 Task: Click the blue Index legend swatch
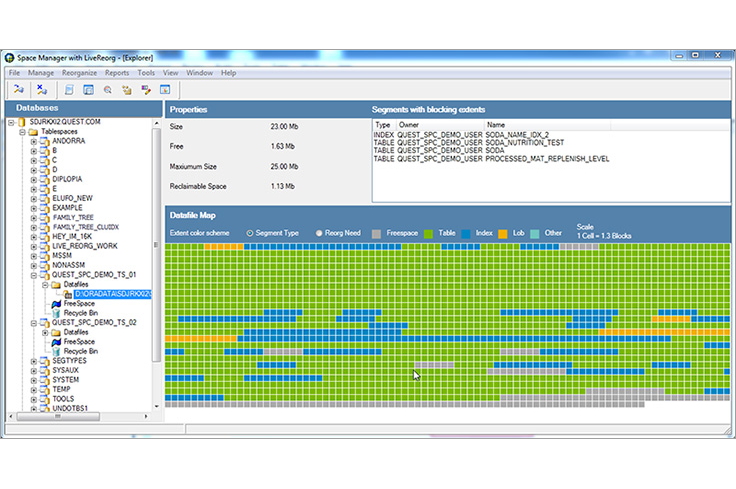466,234
